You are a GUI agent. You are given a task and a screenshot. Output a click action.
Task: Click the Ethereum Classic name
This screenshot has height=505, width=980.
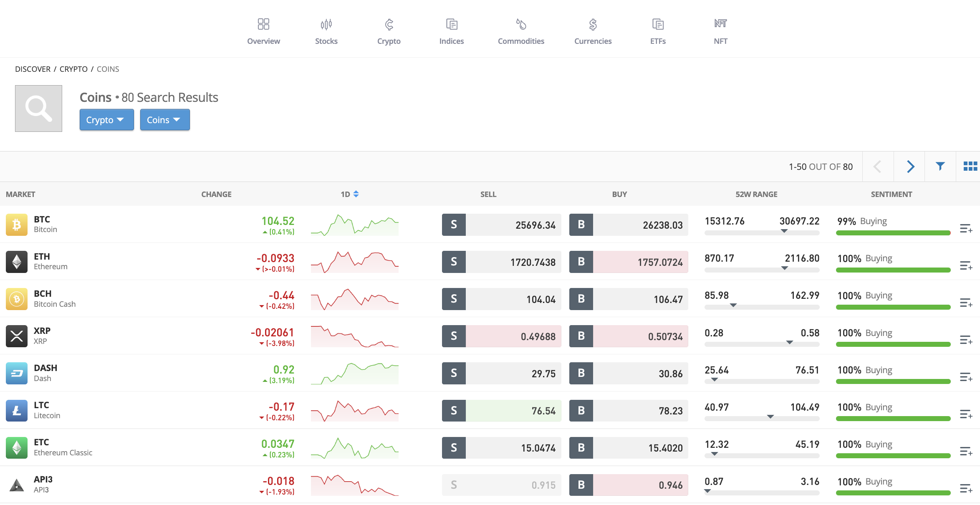(x=63, y=453)
